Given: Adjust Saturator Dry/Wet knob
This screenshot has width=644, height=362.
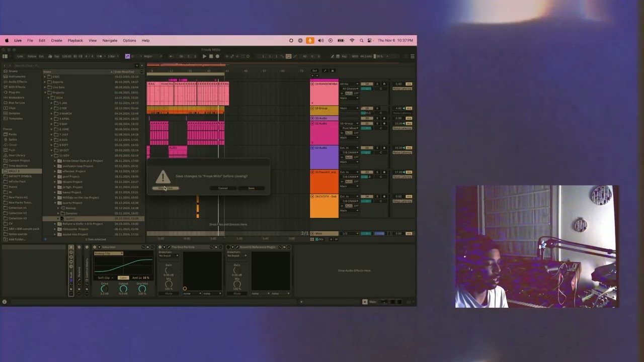Looking at the screenshot, I should pos(142,288).
